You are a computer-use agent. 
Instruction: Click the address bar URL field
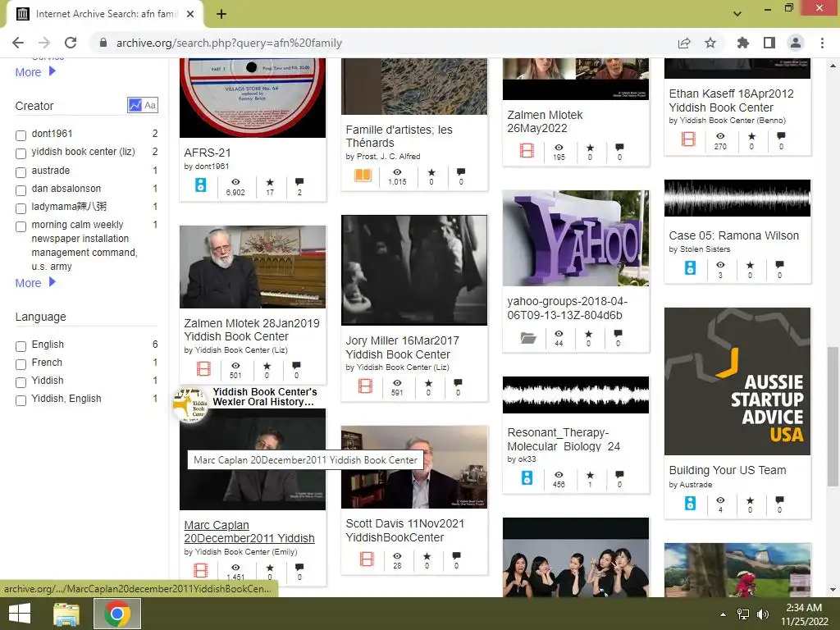pos(386,43)
